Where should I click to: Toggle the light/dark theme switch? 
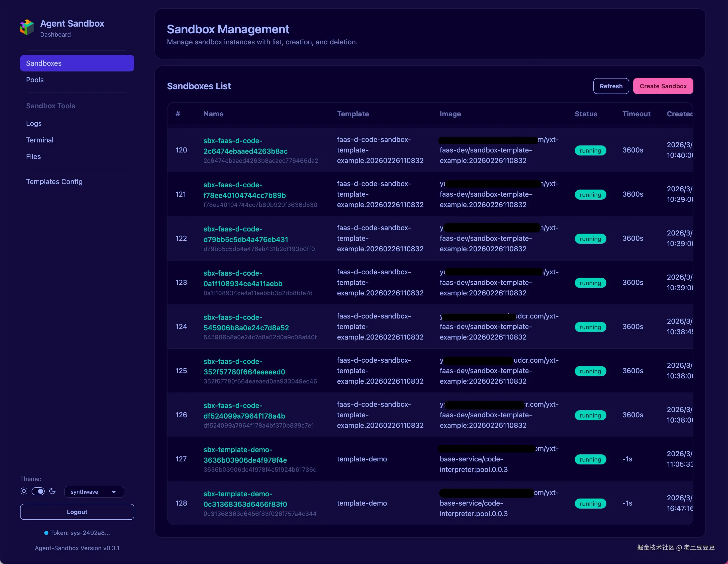tap(38, 491)
